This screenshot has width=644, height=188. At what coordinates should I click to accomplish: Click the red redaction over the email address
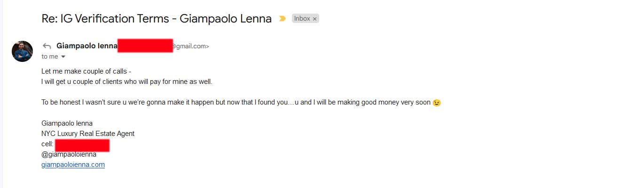coord(145,46)
